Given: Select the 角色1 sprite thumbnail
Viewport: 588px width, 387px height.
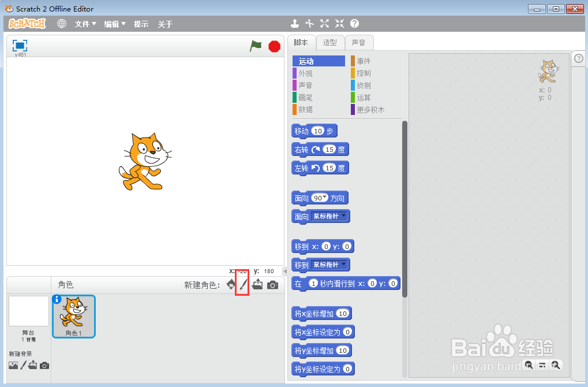Looking at the screenshot, I should coord(73,316).
